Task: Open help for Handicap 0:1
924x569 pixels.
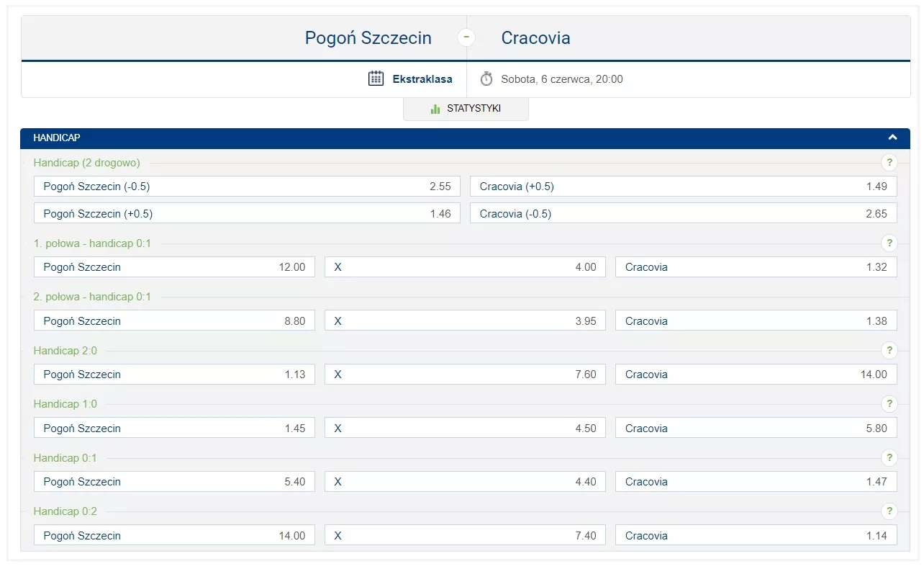Action: click(x=889, y=457)
